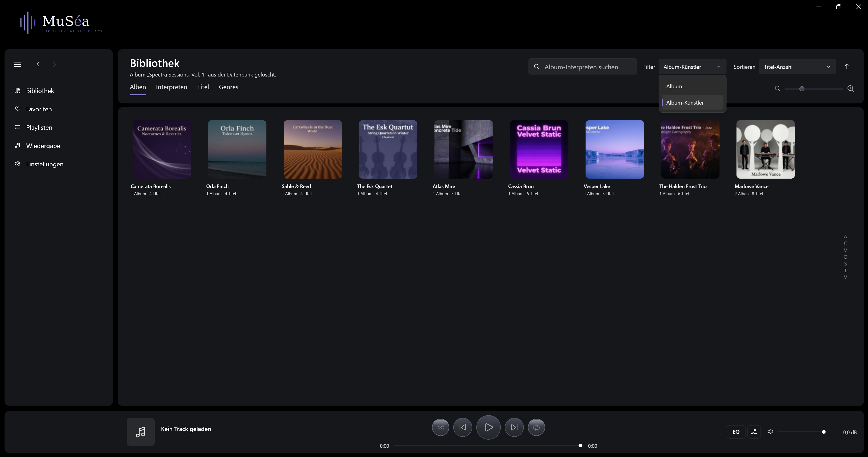Open Wiedergabe in the sidebar
The image size is (868, 457).
tap(59, 146)
